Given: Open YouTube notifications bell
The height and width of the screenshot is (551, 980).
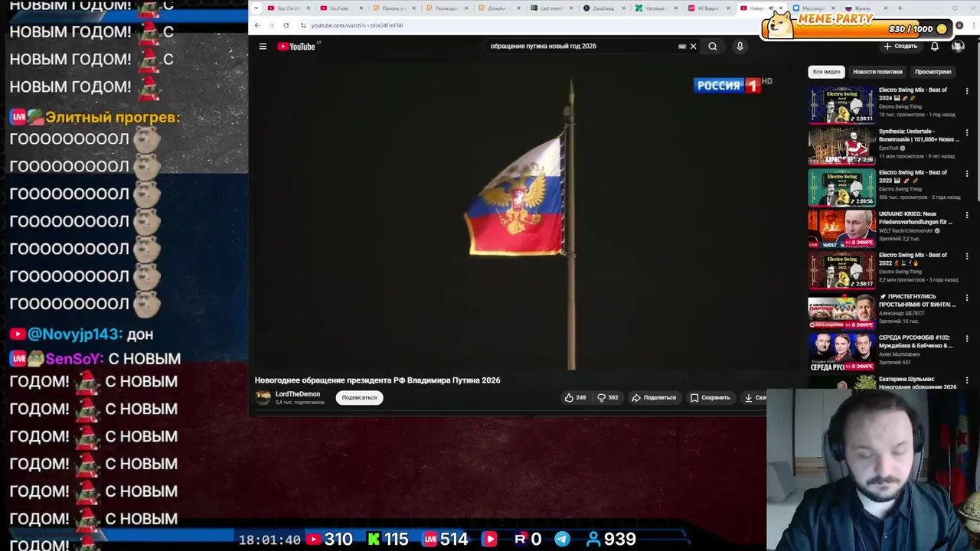Looking at the screenshot, I should (x=935, y=47).
